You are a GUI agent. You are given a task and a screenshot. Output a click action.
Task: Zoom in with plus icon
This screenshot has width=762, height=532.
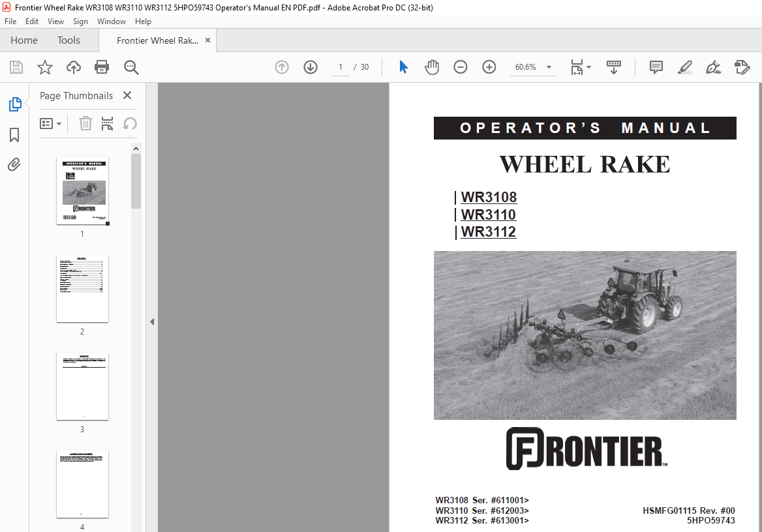coord(489,67)
